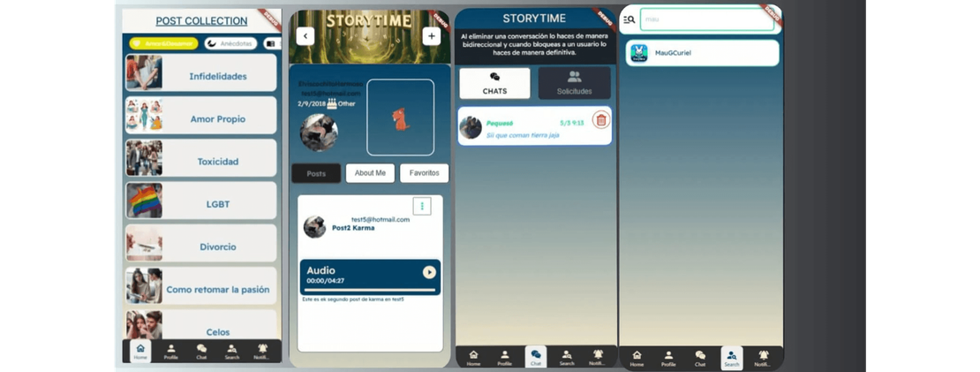Click the audio progress bar
Screen dimensions: 980x372
click(370, 289)
